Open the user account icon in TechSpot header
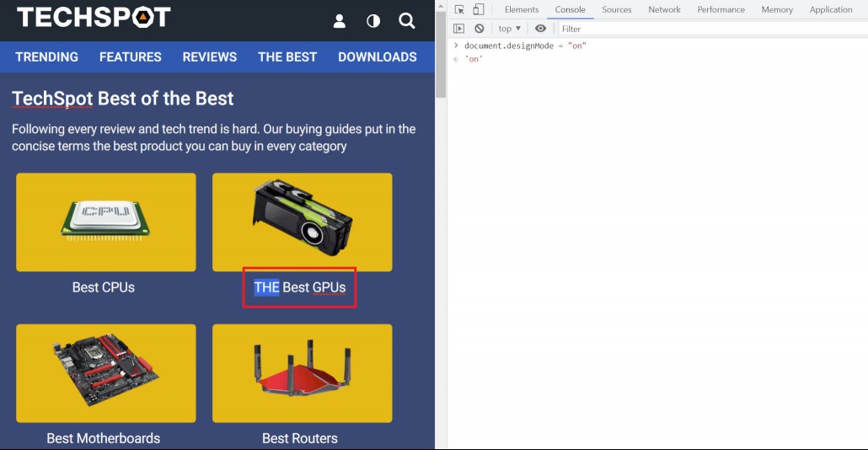The height and width of the screenshot is (450, 868). point(340,21)
